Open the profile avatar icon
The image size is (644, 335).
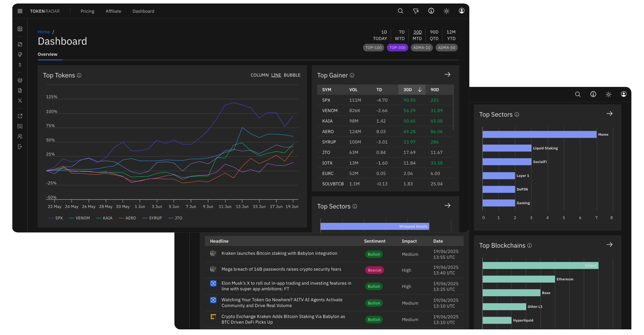(x=461, y=11)
